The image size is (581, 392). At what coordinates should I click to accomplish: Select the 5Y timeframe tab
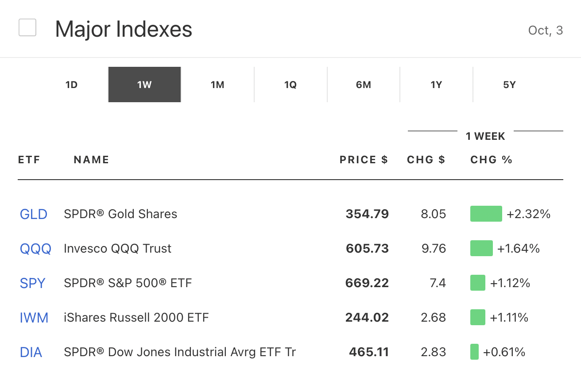point(510,85)
